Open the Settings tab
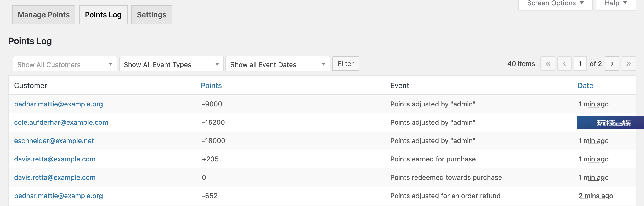Image resolution: width=644 pixels, height=206 pixels. (151, 15)
